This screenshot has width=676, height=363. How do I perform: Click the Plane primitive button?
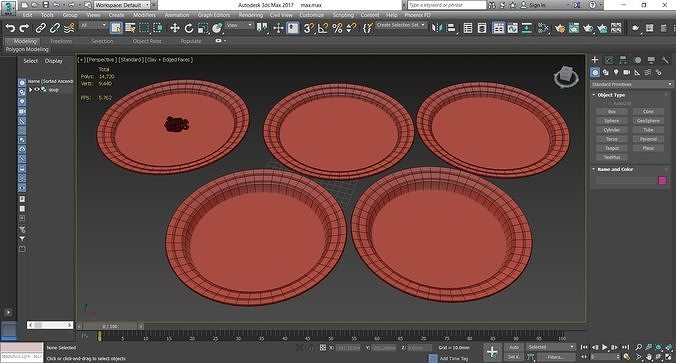pyautogui.click(x=648, y=148)
